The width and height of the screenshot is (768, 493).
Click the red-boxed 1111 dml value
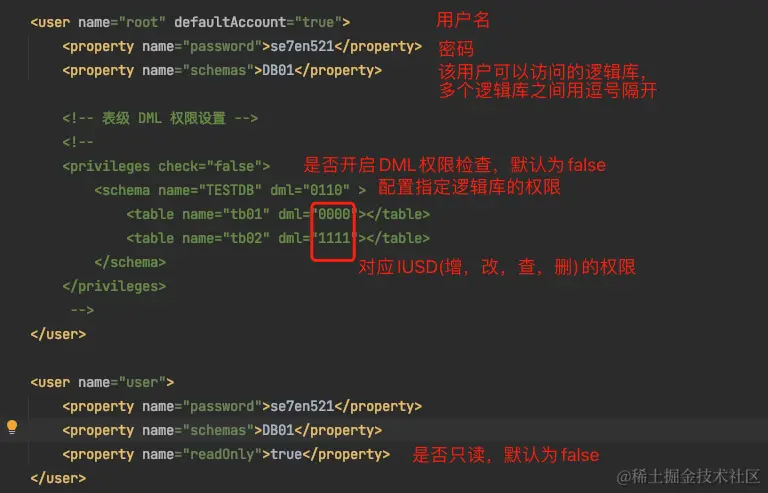pos(334,238)
